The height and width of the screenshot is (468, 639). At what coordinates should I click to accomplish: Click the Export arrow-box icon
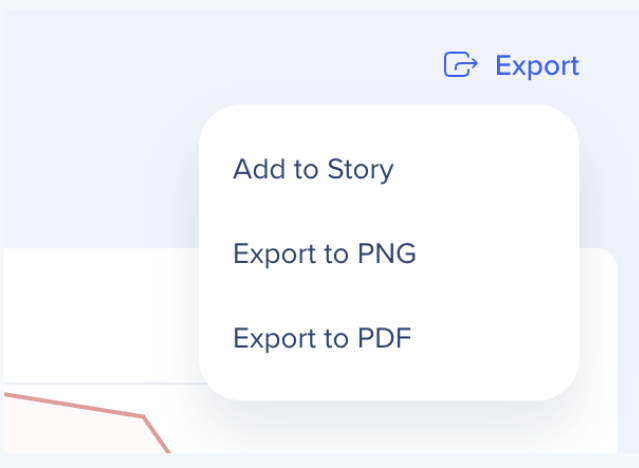[461, 64]
